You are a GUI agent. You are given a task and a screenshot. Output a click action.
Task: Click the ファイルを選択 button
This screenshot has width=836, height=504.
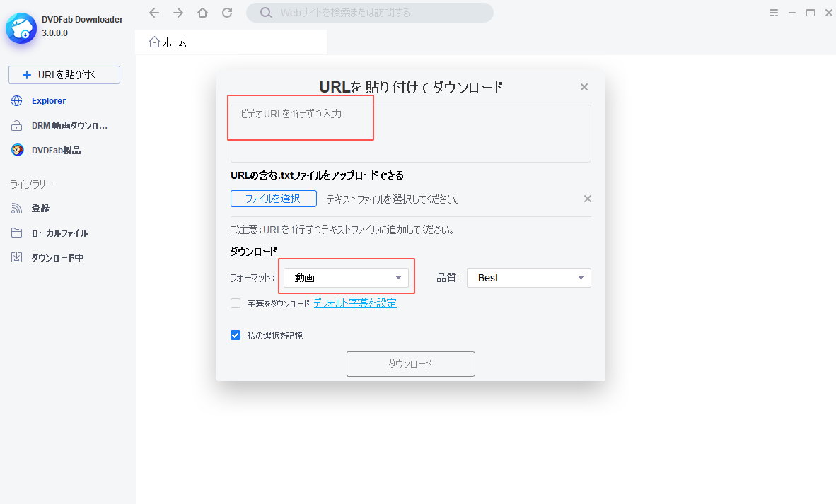point(274,199)
